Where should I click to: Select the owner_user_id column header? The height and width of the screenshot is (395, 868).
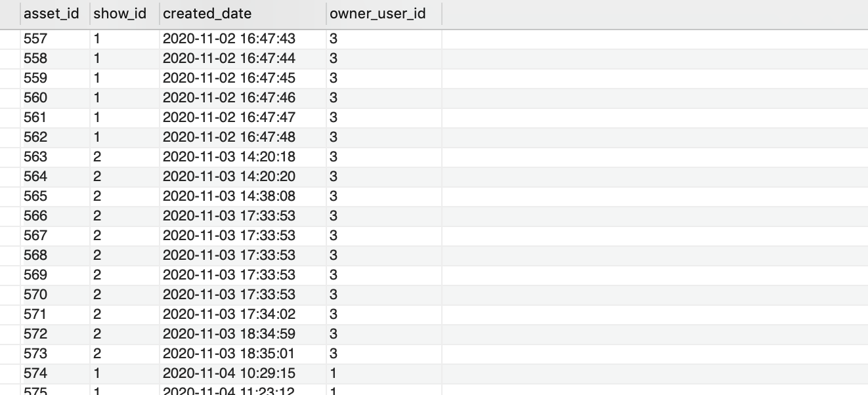pyautogui.click(x=378, y=14)
